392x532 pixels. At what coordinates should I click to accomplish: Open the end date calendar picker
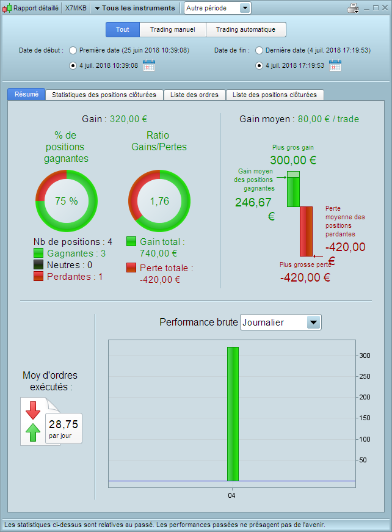[x=335, y=65]
